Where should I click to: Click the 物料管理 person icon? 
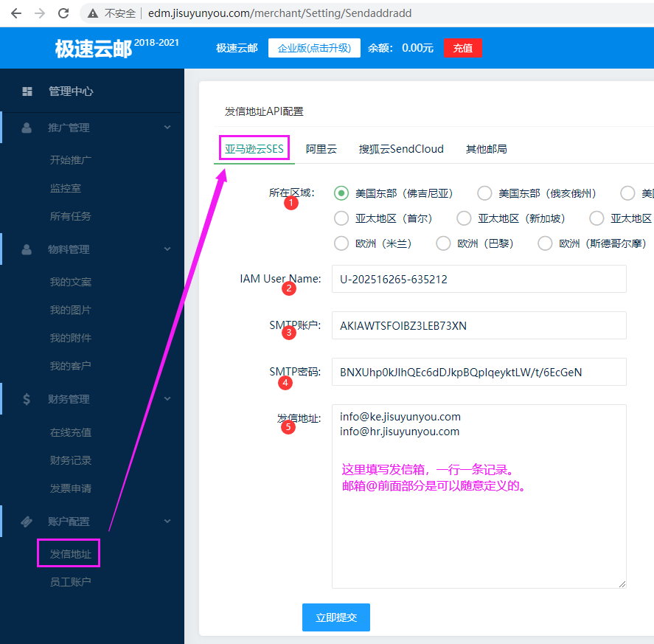pos(27,249)
